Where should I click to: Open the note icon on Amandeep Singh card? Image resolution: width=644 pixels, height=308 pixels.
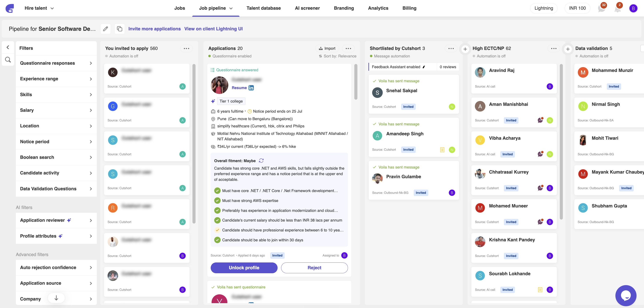[442, 150]
